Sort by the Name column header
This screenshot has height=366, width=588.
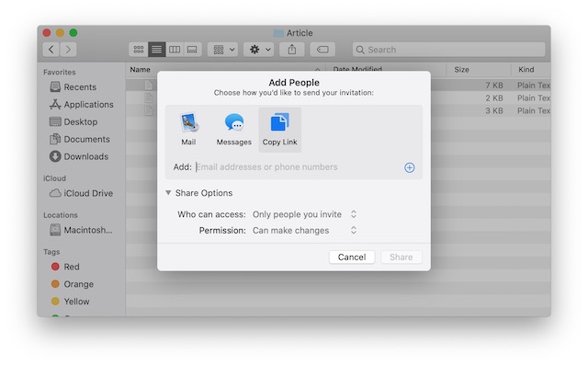[x=141, y=70]
